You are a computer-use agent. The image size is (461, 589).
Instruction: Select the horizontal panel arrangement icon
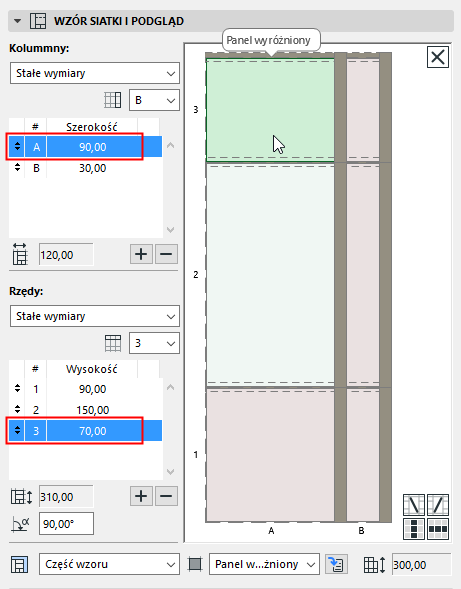[438, 529]
